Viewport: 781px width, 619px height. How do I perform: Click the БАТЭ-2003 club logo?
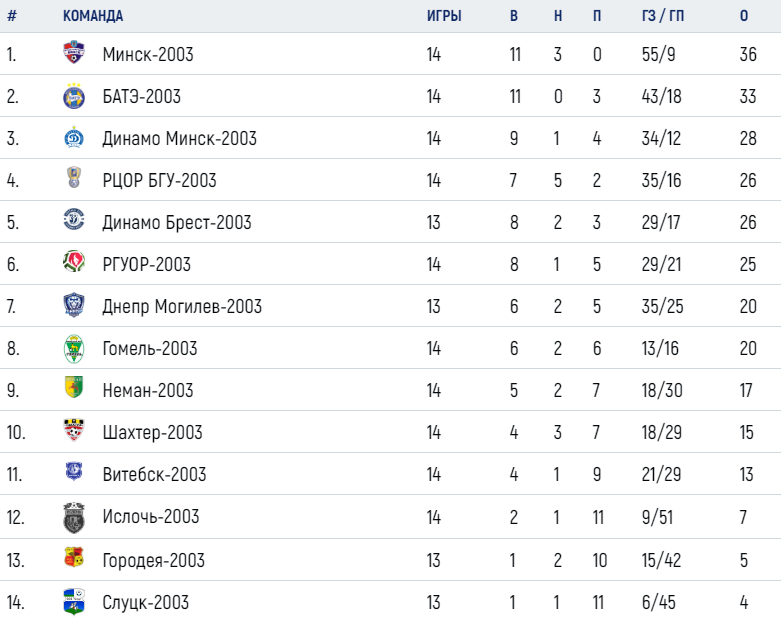(x=74, y=96)
